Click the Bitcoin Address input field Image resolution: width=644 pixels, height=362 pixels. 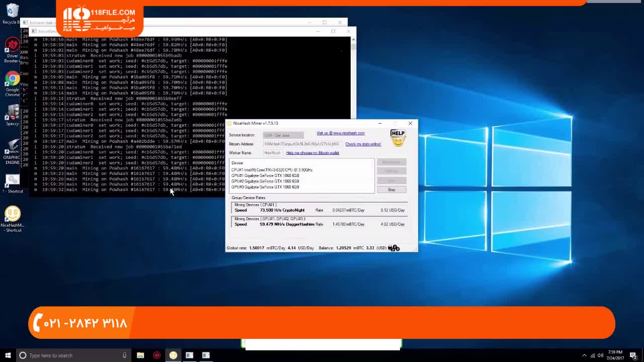(302, 144)
